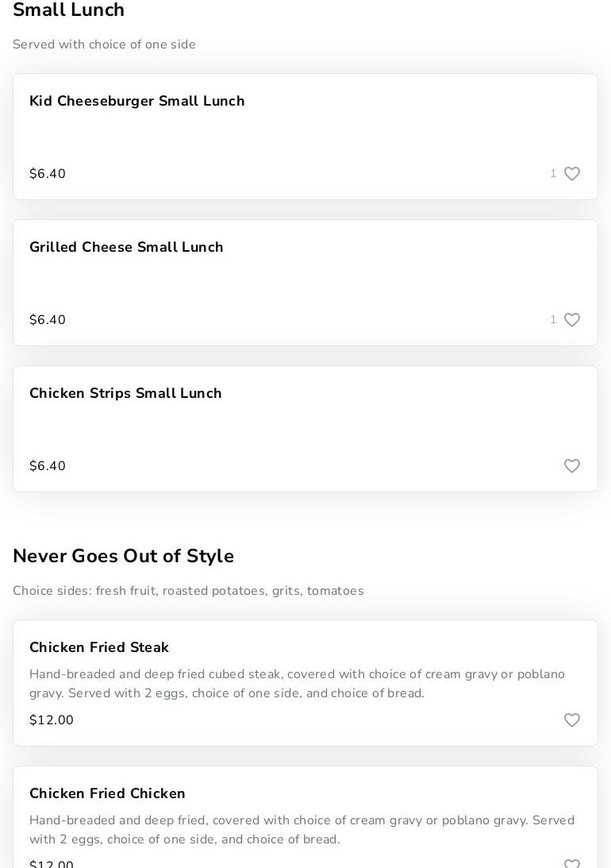Viewport: 611px width, 868px height.
Task: Favorite the Chicken Fried Steak heart icon
Action: coord(571,720)
